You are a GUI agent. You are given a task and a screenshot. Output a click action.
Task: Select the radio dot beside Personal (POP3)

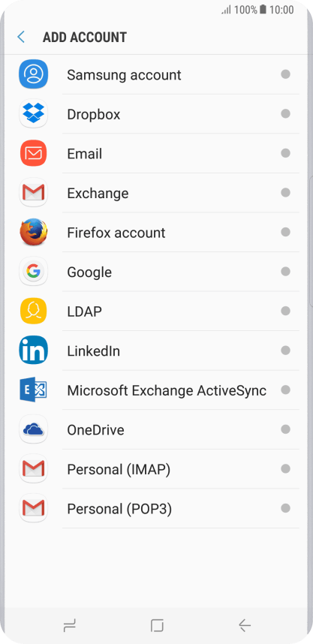point(285,508)
